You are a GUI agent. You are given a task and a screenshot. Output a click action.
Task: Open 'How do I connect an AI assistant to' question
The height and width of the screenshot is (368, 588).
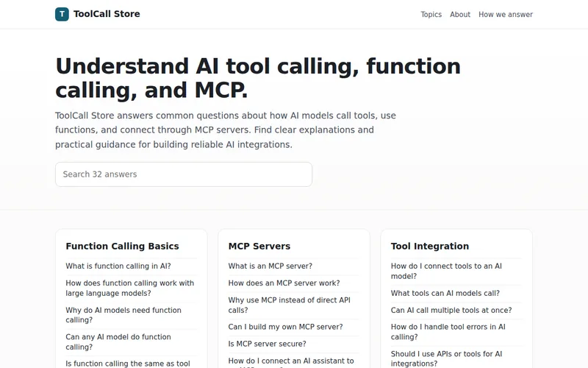point(291,361)
